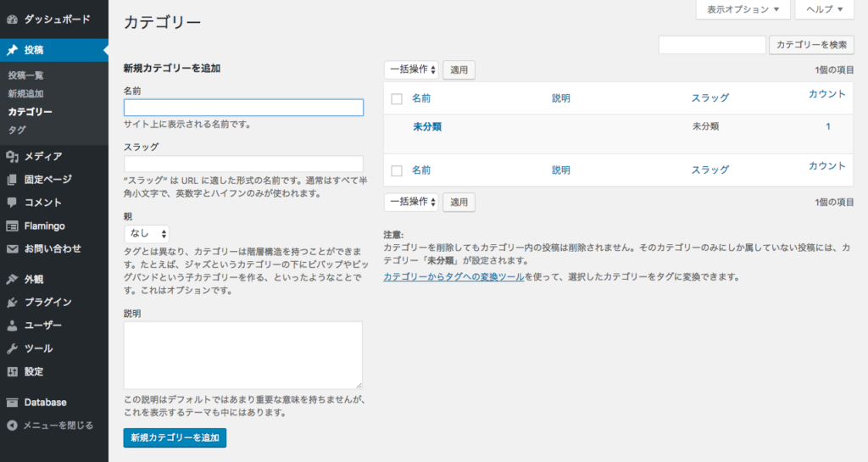Click the category-to-tag conversion tool link

tap(453, 277)
